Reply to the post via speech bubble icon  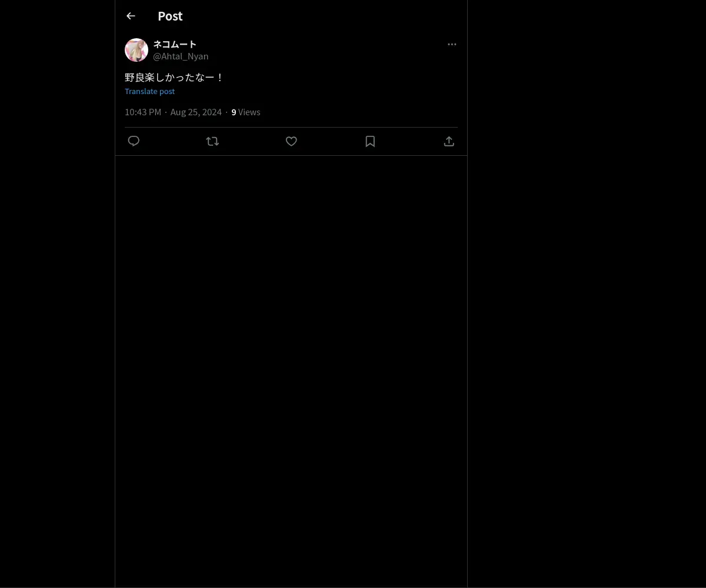[134, 141]
